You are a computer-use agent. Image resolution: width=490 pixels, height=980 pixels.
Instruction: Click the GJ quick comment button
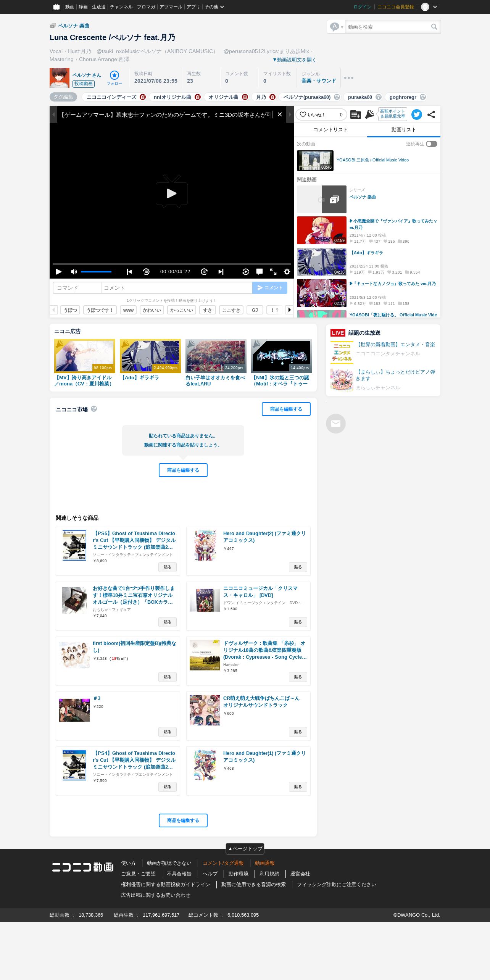point(255,310)
